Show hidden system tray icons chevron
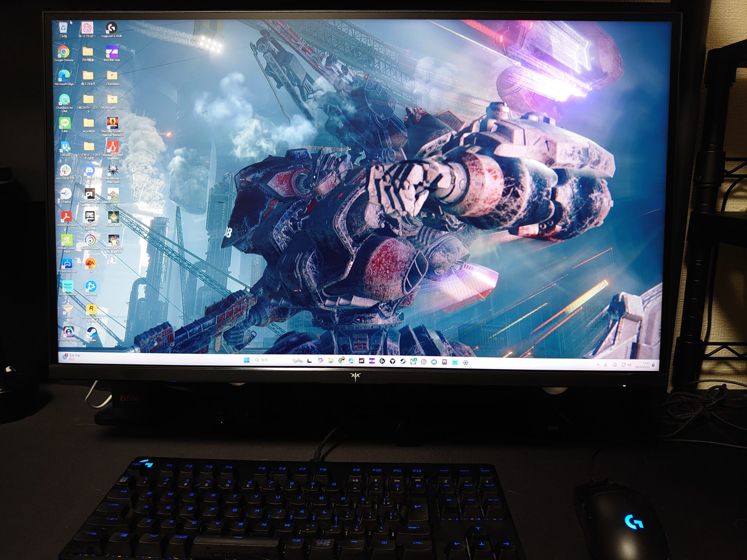 click(x=598, y=364)
